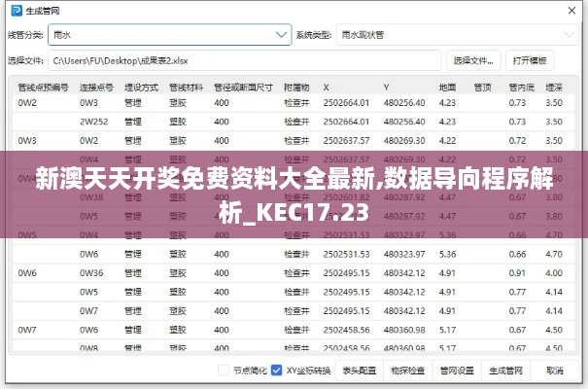Click the 物探检查 button
The width and height of the screenshot is (588, 389).
pyautogui.click(x=408, y=371)
